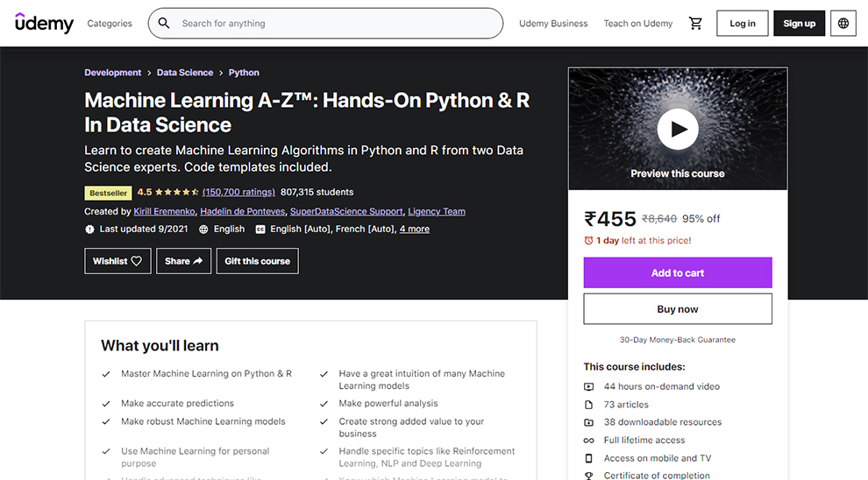
Task: Open SuperDataScience Support profile
Action: (346, 211)
